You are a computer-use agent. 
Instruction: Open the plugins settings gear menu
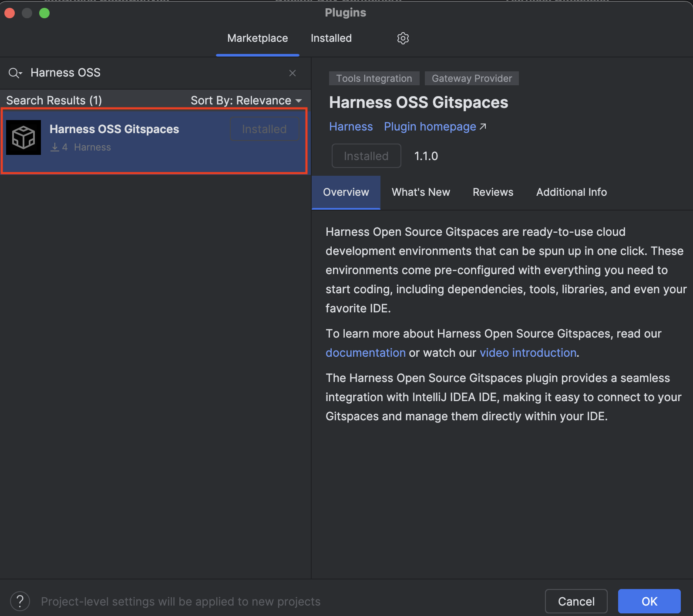pyautogui.click(x=403, y=38)
